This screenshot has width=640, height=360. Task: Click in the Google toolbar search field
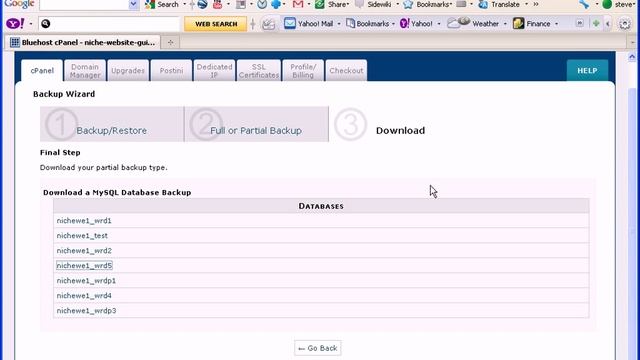coord(84,4)
